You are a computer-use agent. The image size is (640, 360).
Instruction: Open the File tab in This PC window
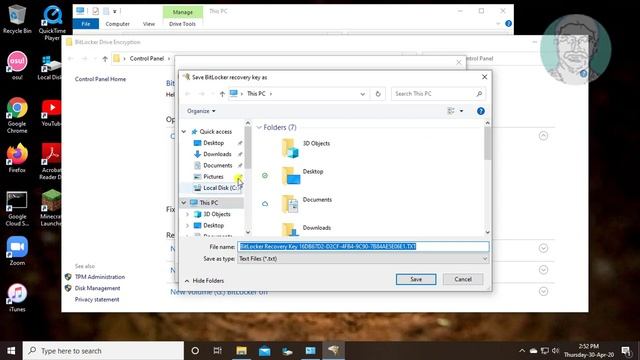click(86, 24)
